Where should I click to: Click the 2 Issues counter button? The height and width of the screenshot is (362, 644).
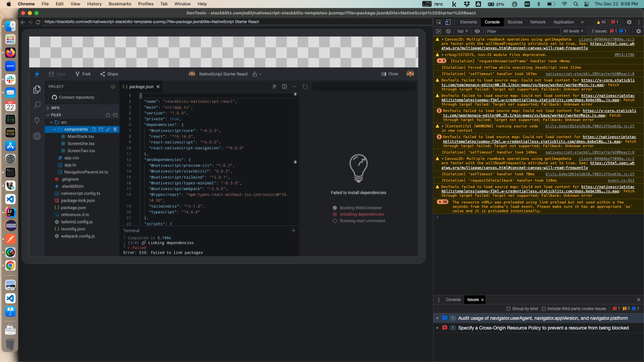coord(608,31)
